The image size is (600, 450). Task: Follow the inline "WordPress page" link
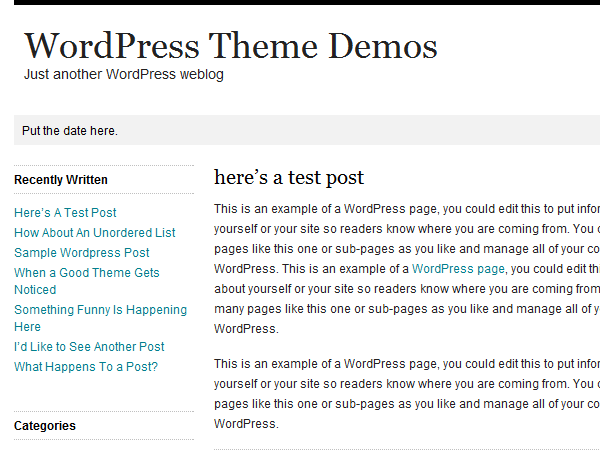click(458, 269)
